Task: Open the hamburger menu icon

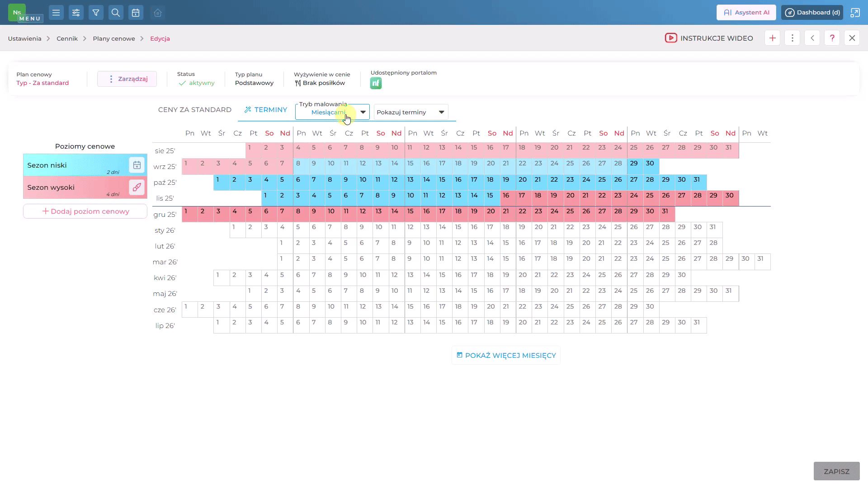Action: click(x=56, y=13)
